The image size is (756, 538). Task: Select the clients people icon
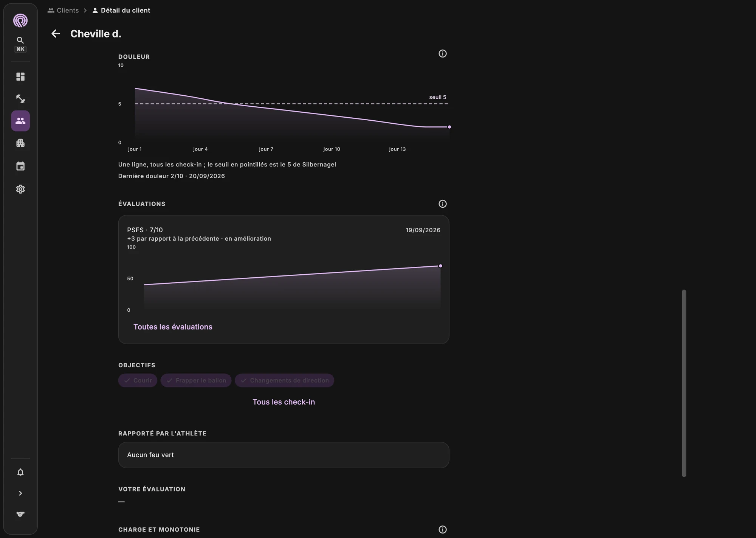click(x=20, y=121)
